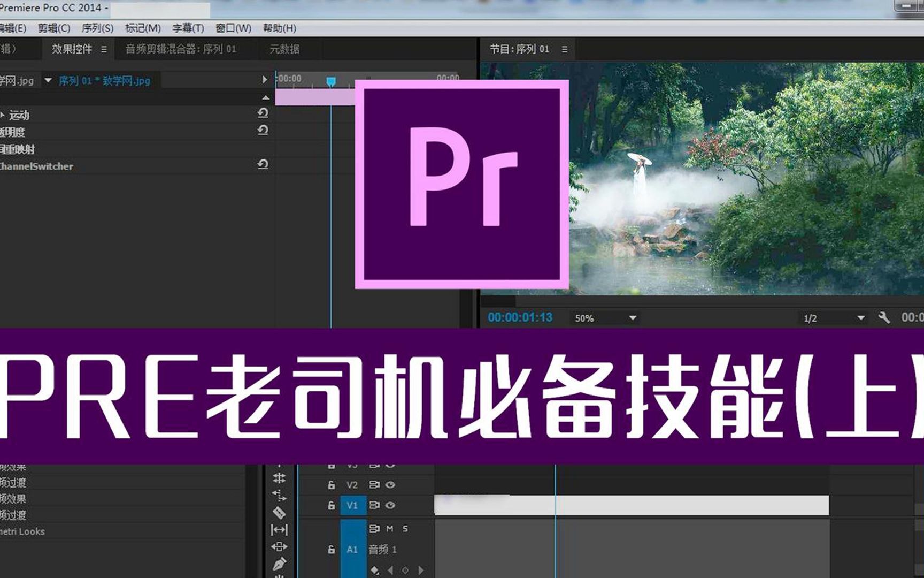Viewport: 924px width, 578px height.
Task: Select the Razor tool
Action: pos(279,513)
